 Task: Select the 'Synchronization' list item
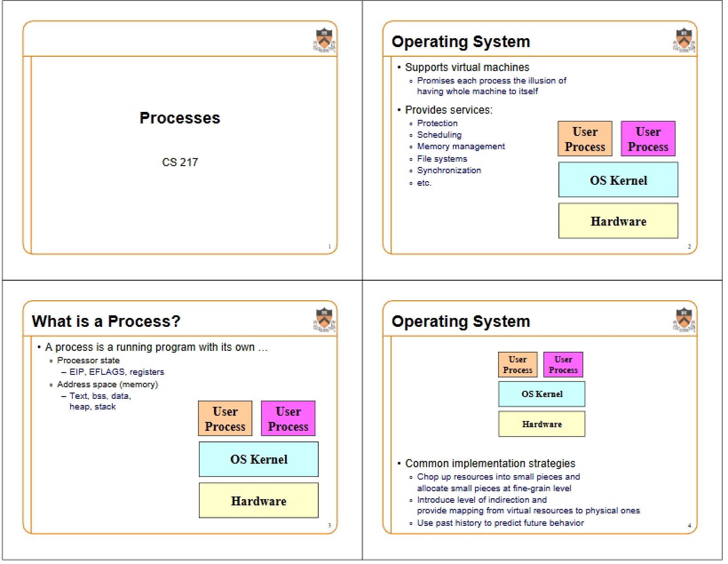point(449,170)
